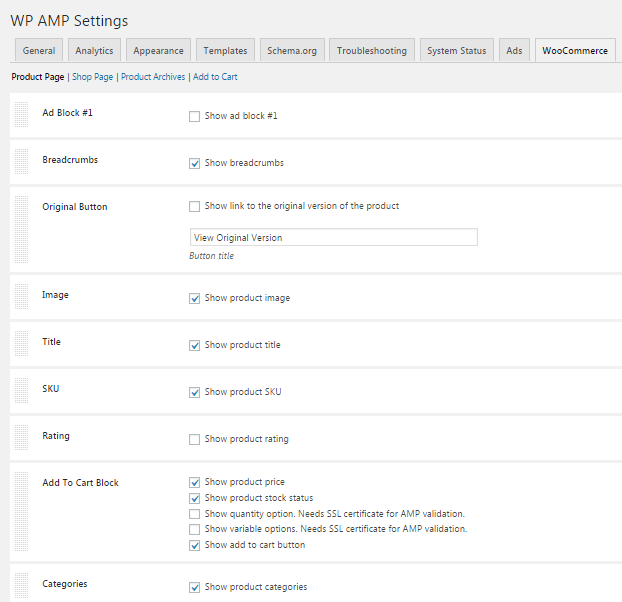Enable Show variable options checkbox
This screenshot has height=602, width=622.
(194, 529)
